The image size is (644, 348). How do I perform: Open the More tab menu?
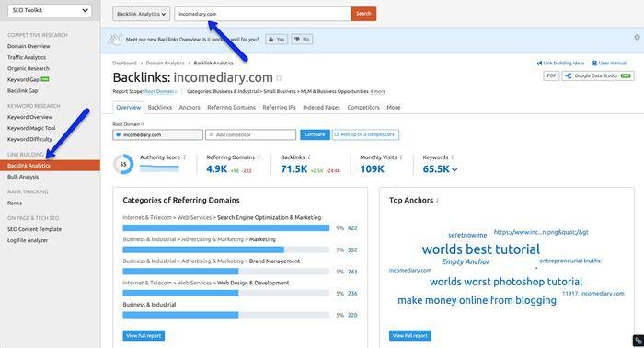click(x=394, y=107)
